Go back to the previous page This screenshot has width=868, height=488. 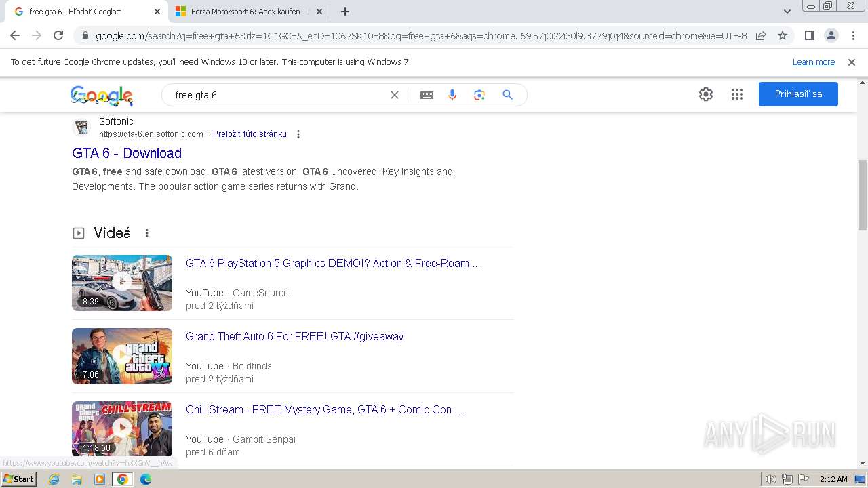click(15, 35)
